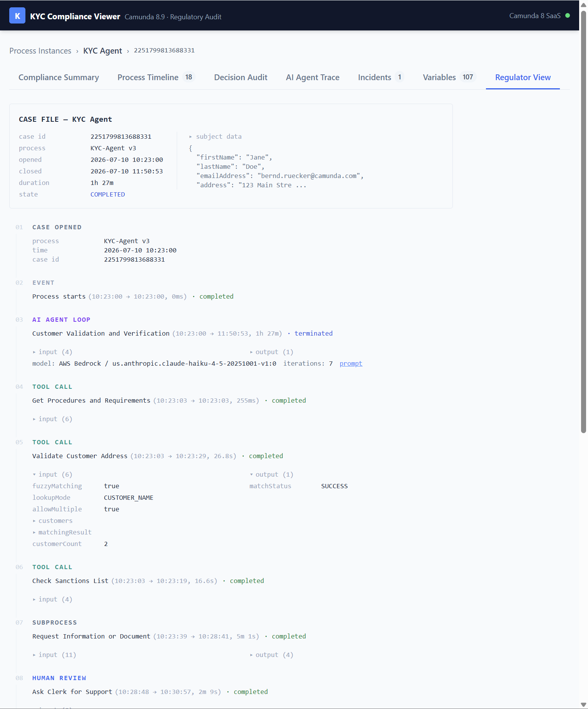Click the 'terminated' status text
588x709 pixels.
(313, 333)
